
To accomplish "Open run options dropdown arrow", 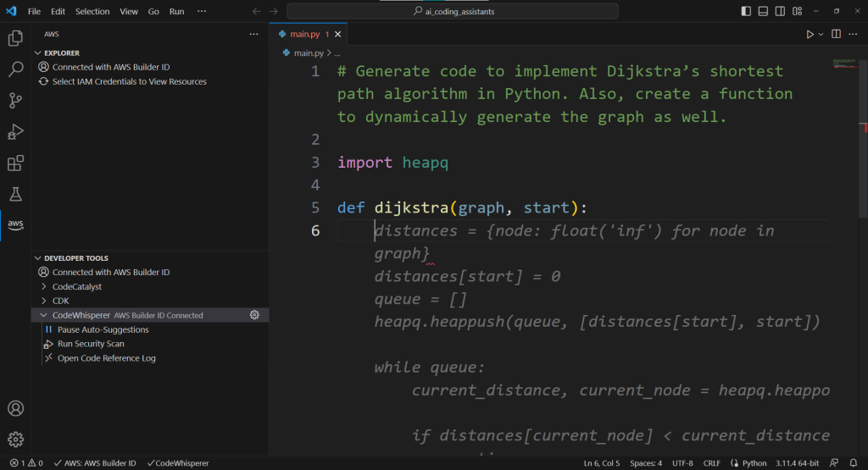I will pyautogui.click(x=821, y=34).
